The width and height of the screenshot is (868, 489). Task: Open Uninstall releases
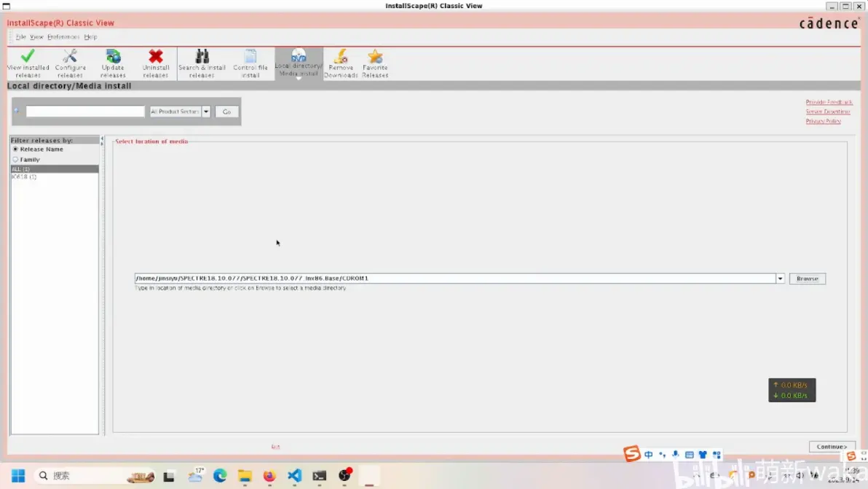pos(156,63)
